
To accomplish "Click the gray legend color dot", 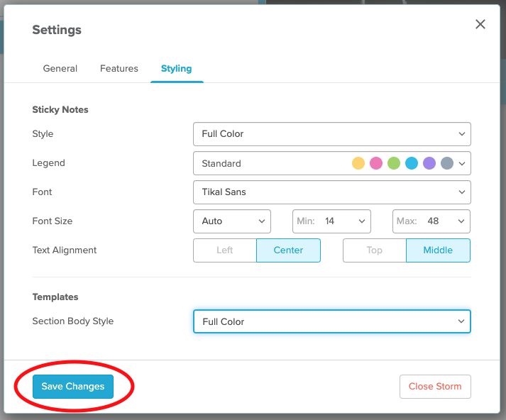I will point(447,163).
